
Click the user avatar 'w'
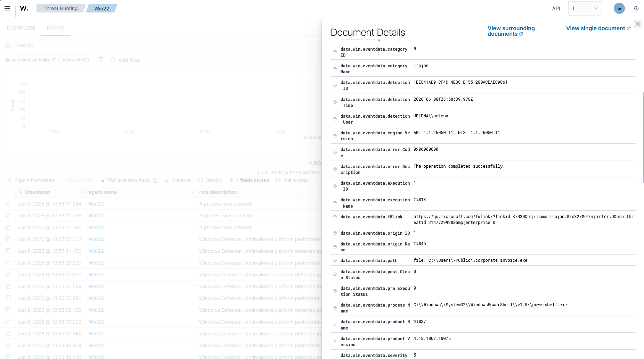coord(619,8)
